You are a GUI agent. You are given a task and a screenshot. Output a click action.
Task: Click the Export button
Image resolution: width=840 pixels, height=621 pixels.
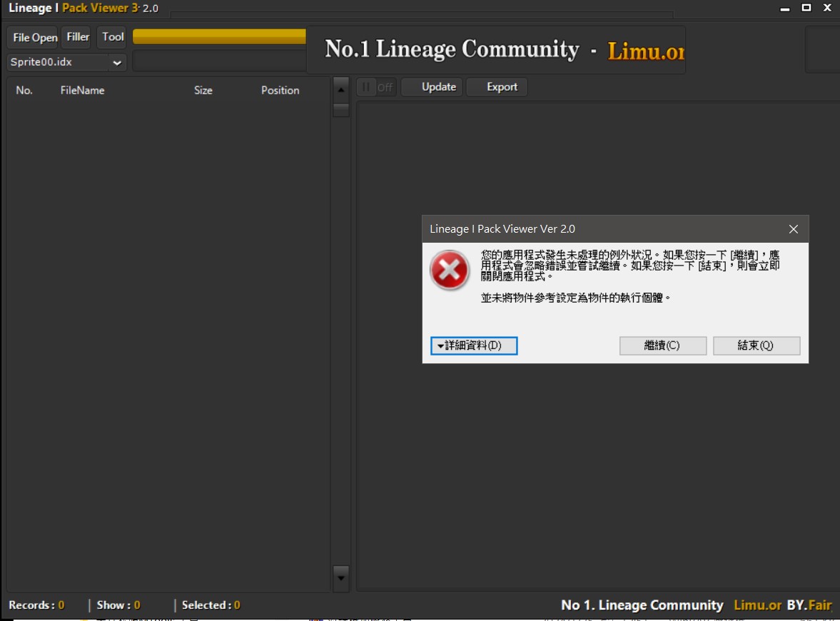coord(497,87)
